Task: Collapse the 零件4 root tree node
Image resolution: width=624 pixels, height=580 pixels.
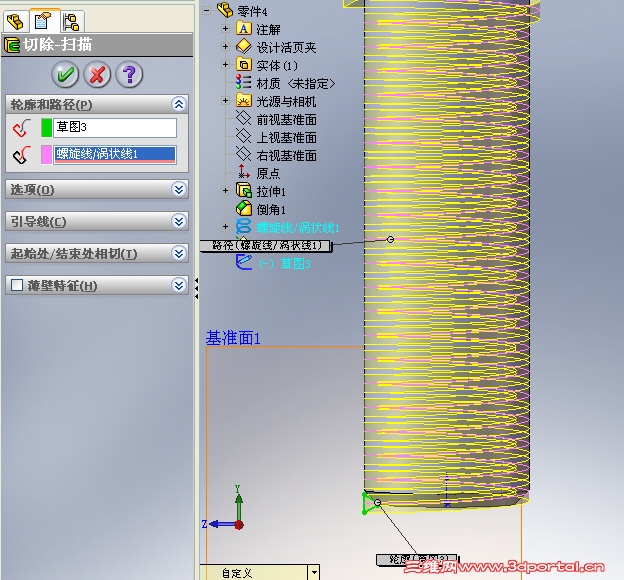Action: (206, 11)
